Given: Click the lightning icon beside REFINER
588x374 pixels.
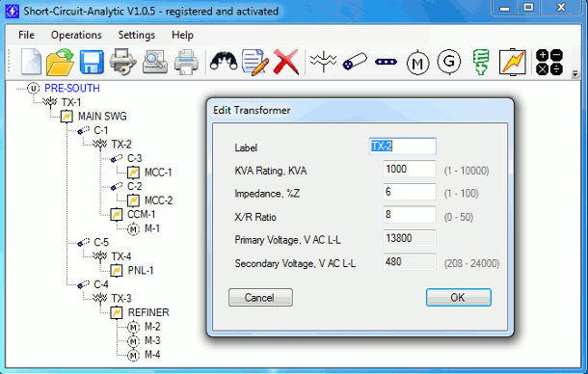Looking at the screenshot, I should pos(117,312).
